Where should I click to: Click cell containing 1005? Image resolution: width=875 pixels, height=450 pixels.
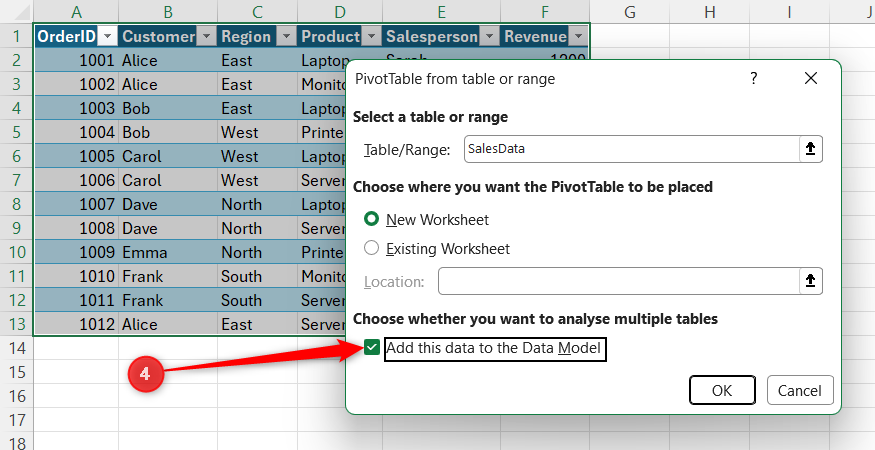(76, 156)
